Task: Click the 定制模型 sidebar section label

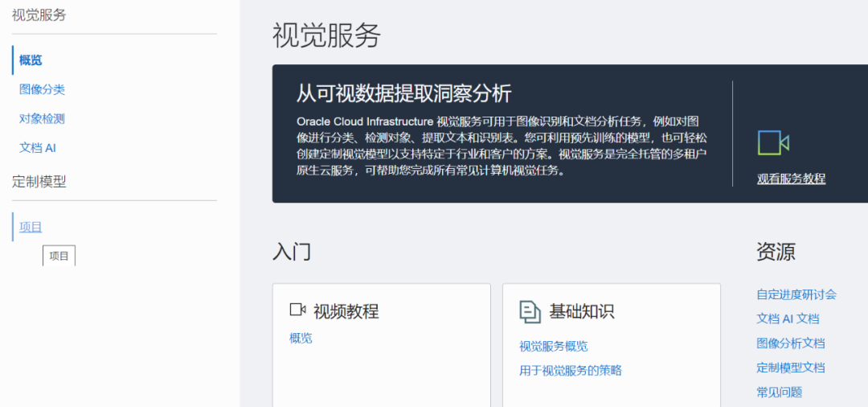Action: [39, 182]
